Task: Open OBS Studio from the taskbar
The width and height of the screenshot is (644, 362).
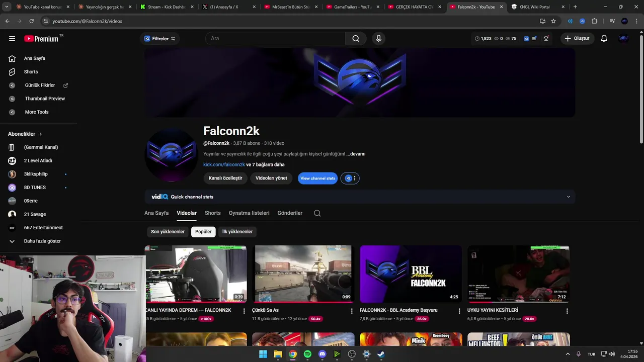Action: pyautogui.click(x=352, y=354)
